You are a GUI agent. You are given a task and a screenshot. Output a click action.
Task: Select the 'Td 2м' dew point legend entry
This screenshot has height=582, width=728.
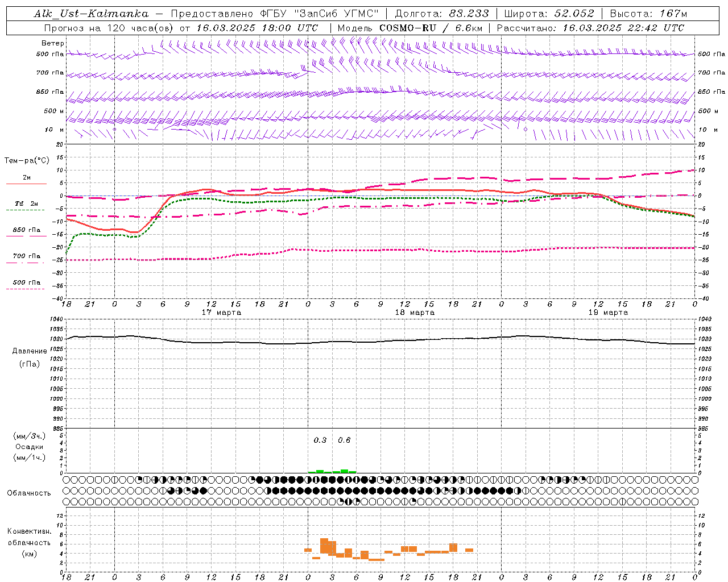[26, 203]
